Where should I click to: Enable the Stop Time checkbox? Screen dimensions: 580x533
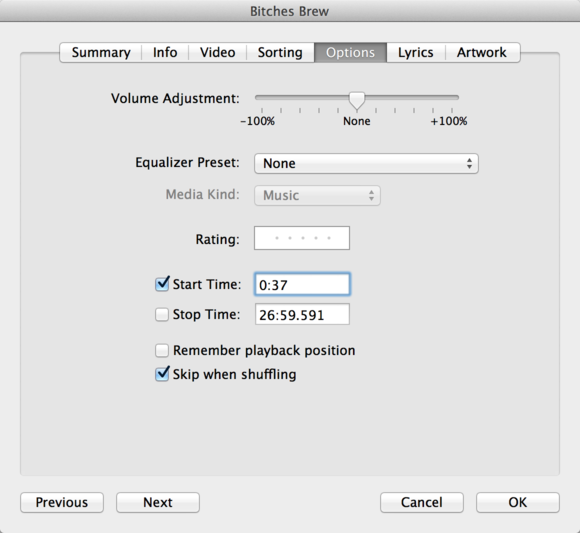coord(162,314)
